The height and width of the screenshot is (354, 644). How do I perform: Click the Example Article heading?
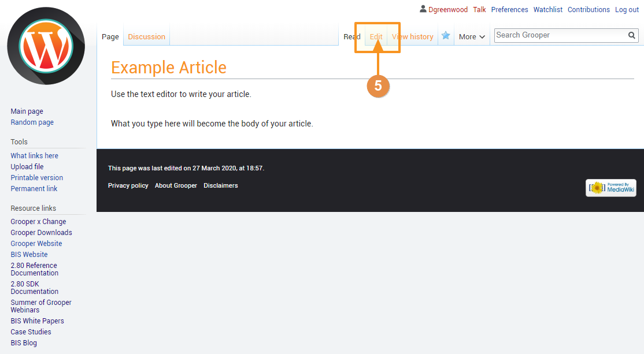click(x=169, y=67)
